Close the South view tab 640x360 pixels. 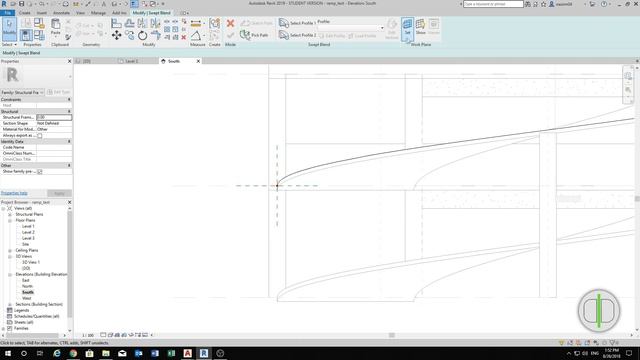(x=198, y=61)
